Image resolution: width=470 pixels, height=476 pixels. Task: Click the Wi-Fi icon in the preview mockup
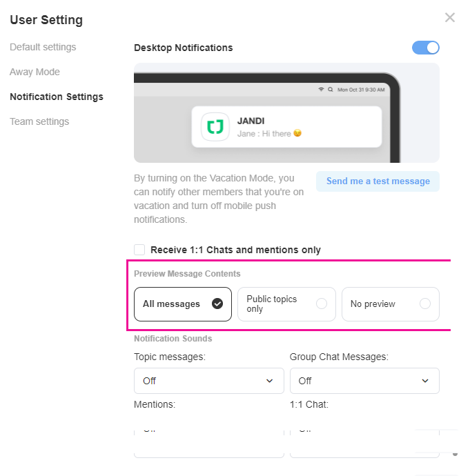tap(321, 90)
